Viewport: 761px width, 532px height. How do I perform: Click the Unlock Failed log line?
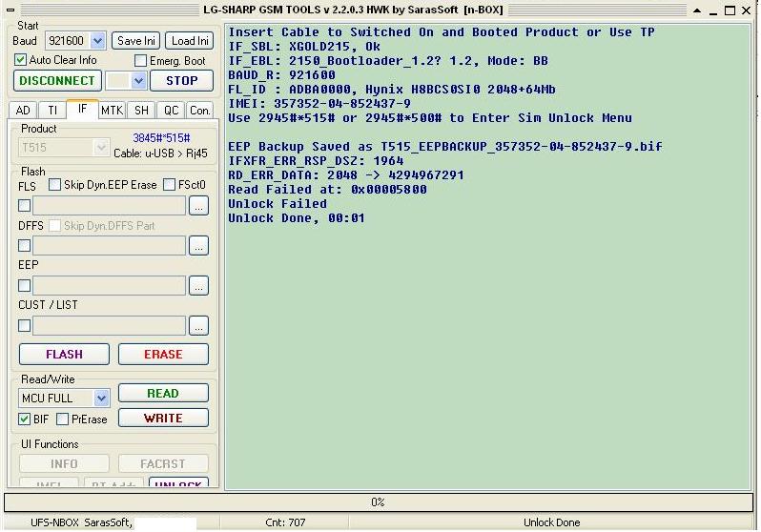(x=278, y=204)
